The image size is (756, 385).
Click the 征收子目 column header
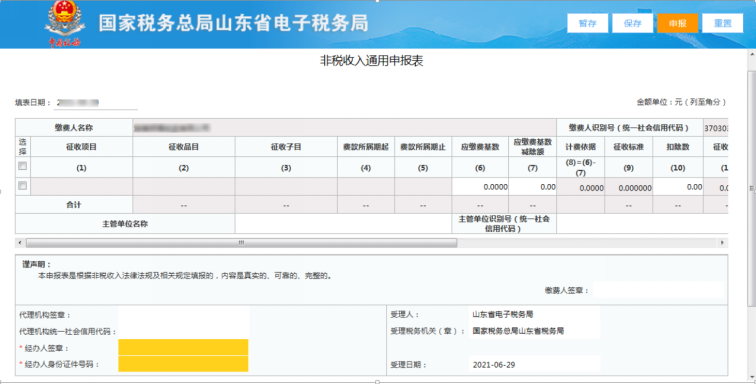point(286,146)
